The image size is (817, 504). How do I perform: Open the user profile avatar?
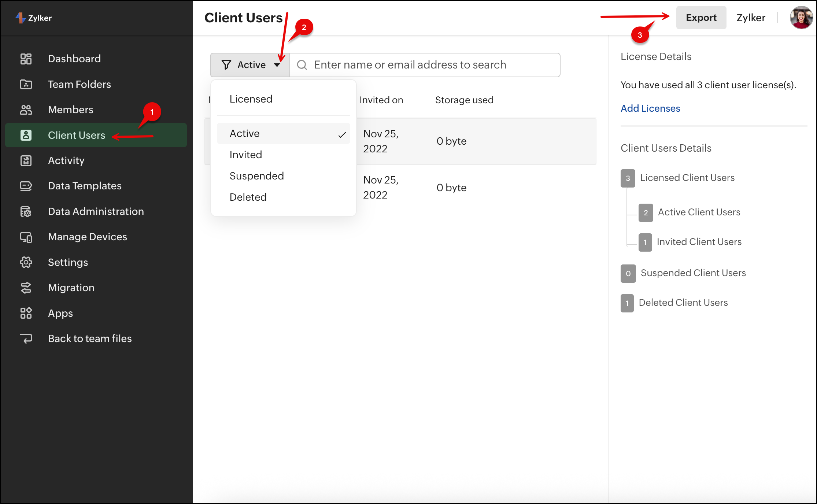coord(801,18)
